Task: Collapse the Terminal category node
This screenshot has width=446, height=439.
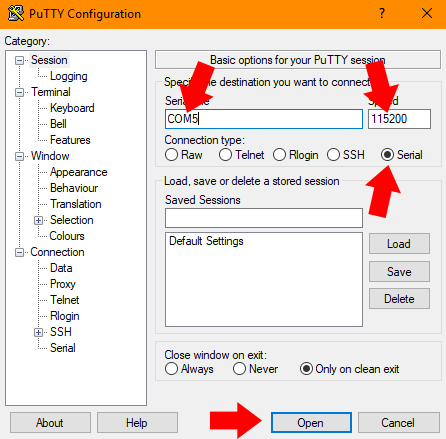Action: tap(20, 92)
